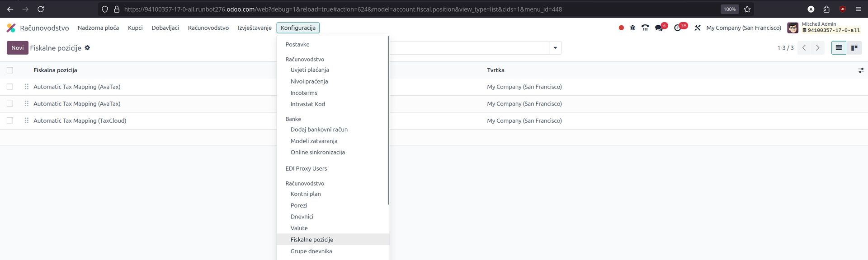Image resolution: width=868 pixels, height=260 pixels.
Task: Expand the search options dropdown arrow
Action: pyautogui.click(x=555, y=48)
